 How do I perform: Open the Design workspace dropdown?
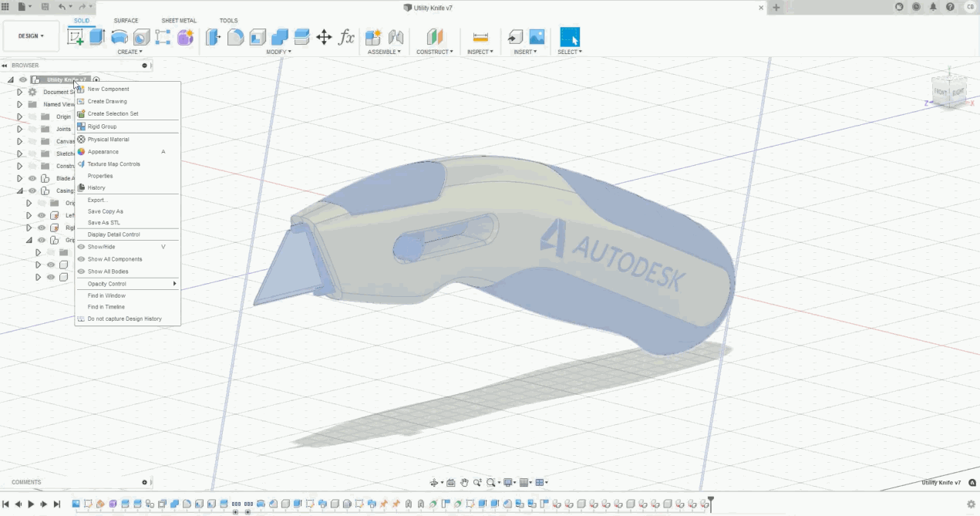coord(32,36)
